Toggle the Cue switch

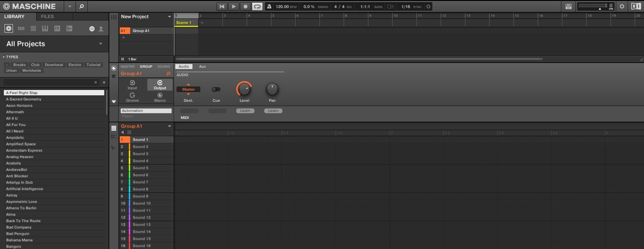[x=216, y=89]
